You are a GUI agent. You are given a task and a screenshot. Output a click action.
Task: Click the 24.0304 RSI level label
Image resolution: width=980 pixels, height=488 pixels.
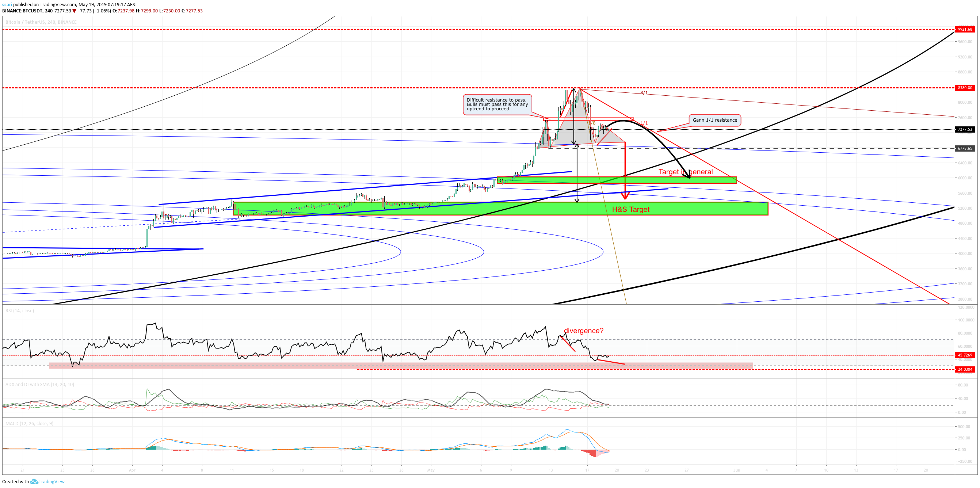965,369
